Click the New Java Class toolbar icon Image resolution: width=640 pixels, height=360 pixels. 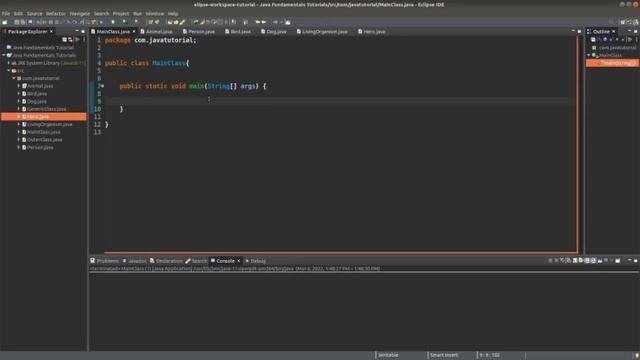pyautogui.click(x=157, y=22)
